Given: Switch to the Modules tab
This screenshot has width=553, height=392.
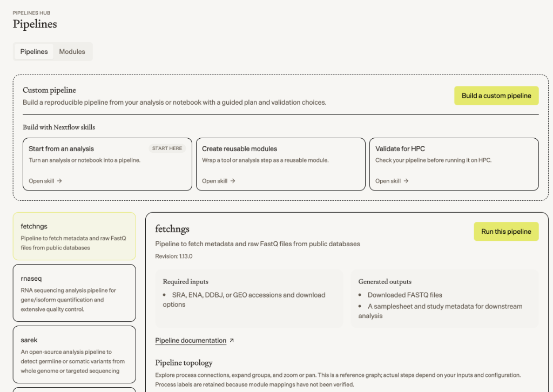Looking at the screenshot, I should click(x=72, y=51).
